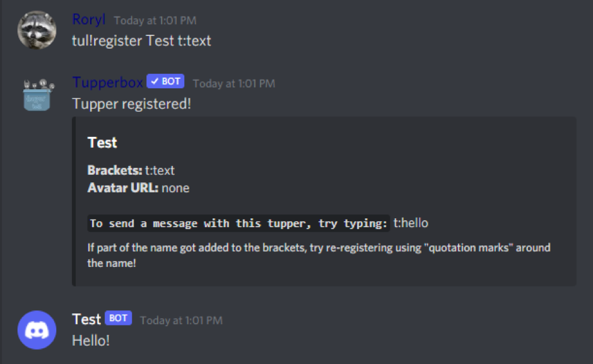593x364 pixels.
Task: Click the "Avatar URL:" field label
Action: point(122,188)
